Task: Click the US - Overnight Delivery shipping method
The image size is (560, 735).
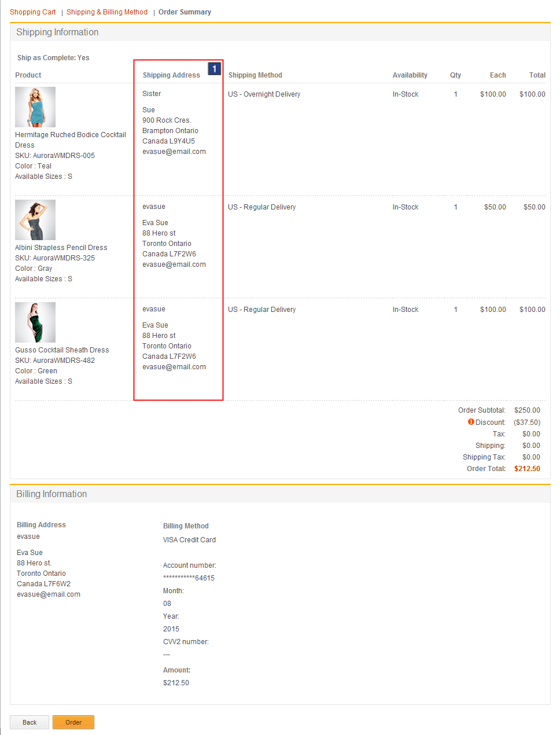Action: [x=264, y=94]
